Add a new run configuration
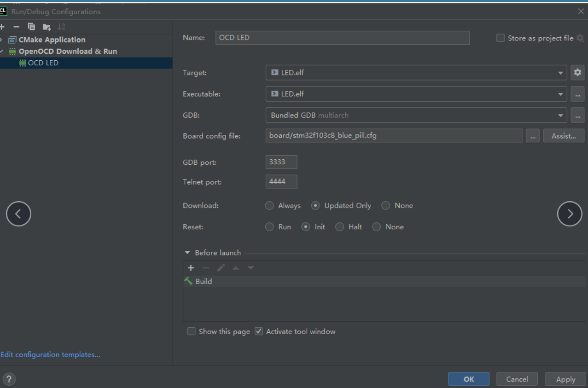588x388 pixels. 3,27
